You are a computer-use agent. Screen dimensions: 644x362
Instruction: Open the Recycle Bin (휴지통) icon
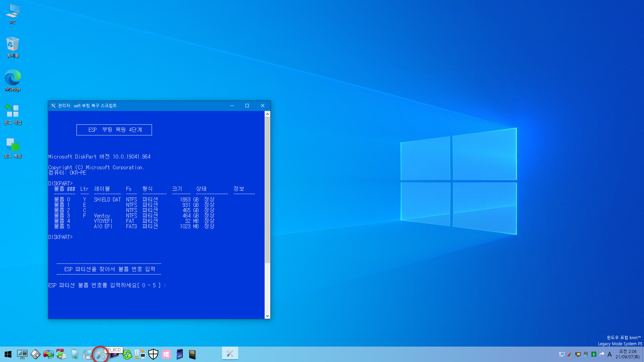coord(13,47)
